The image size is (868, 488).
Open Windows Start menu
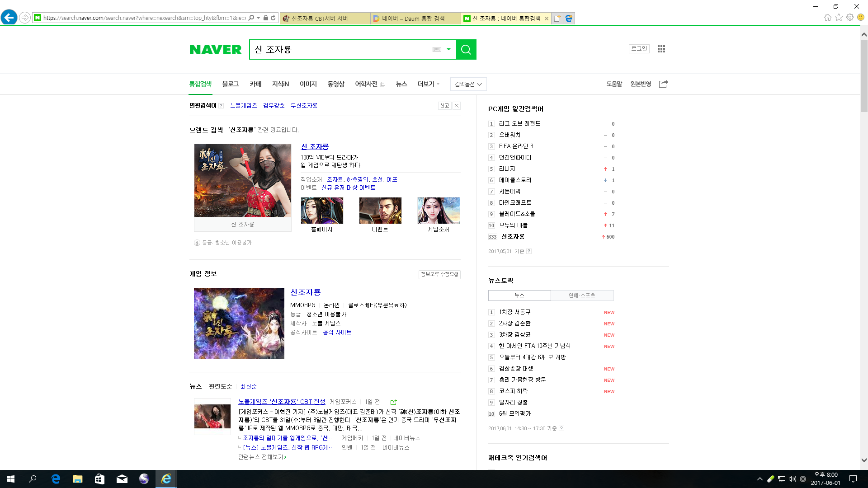[11, 479]
